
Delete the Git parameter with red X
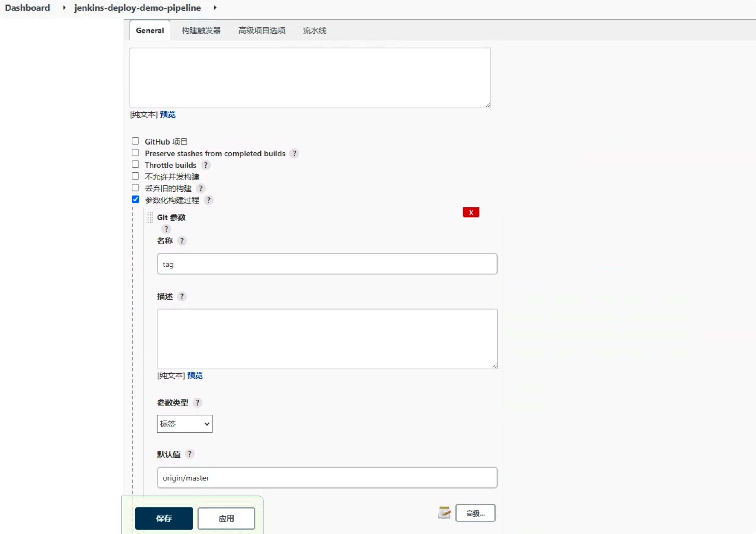(x=471, y=213)
